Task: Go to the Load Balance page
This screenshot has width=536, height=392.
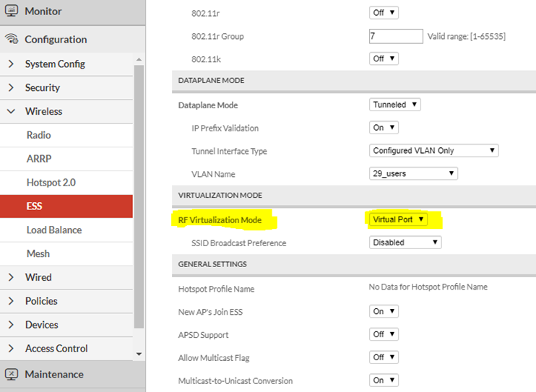Action: [54, 230]
